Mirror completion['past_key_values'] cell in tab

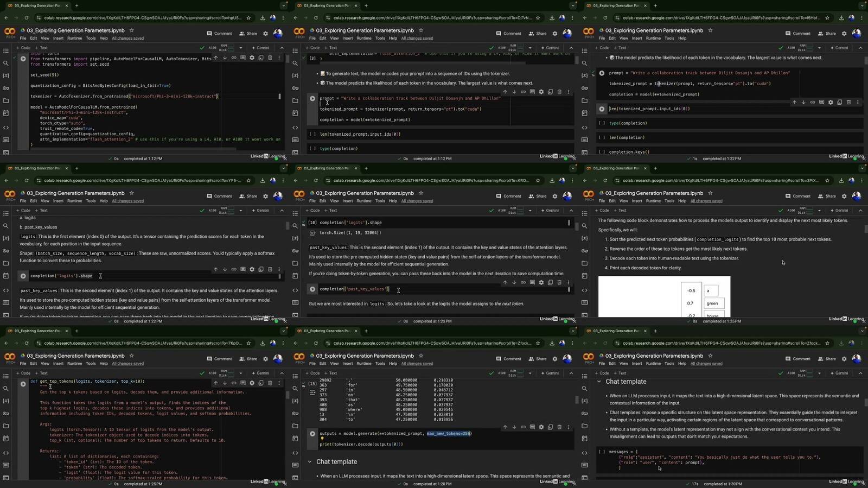(550, 282)
